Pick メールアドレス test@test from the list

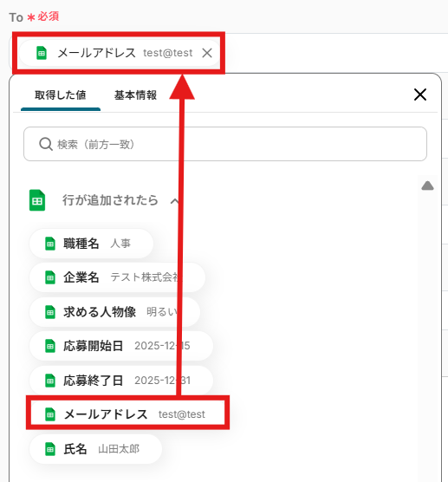point(127,414)
